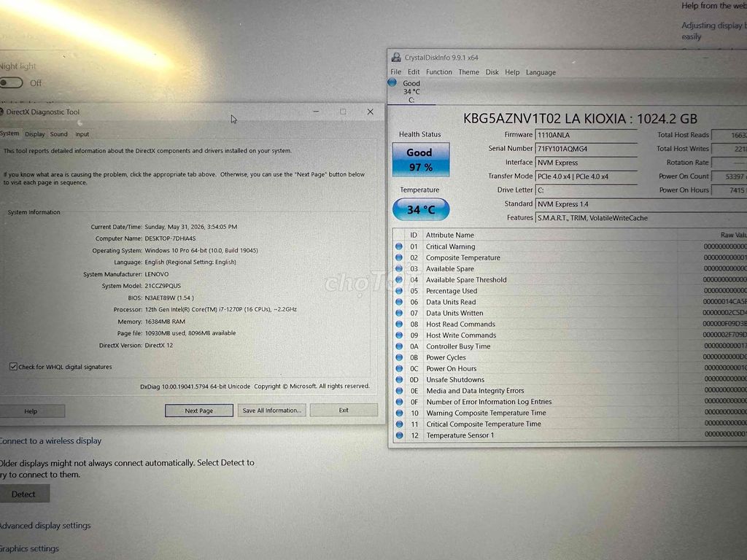This screenshot has height=560, width=747.
Task: Click the Features field S.M.A.R.T., TRIM
Action: pyautogui.click(x=640, y=217)
